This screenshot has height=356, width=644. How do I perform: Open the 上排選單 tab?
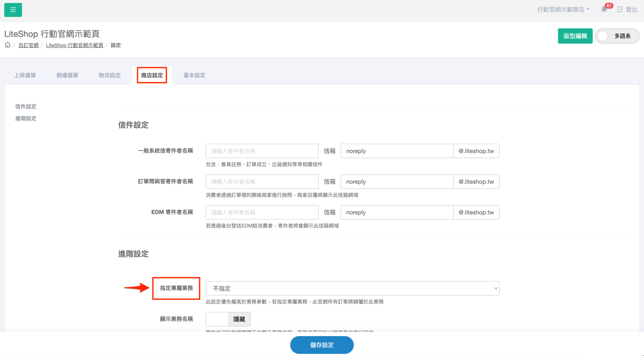pos(25,75)
